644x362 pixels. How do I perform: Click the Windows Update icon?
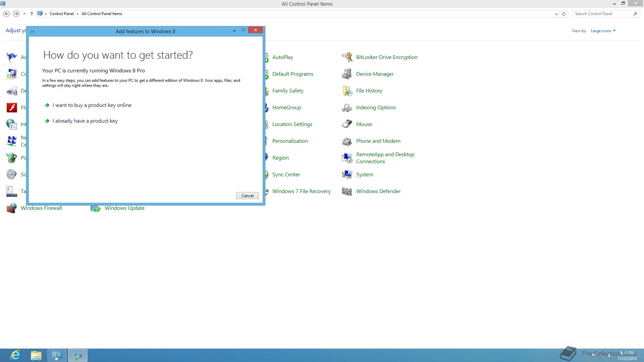pos(96,208)
